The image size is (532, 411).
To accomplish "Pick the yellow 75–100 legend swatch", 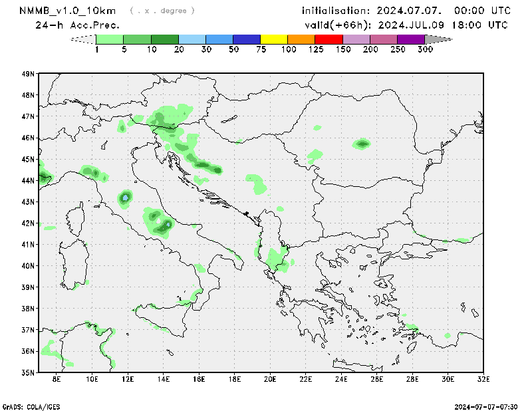I will pos(274,39).
